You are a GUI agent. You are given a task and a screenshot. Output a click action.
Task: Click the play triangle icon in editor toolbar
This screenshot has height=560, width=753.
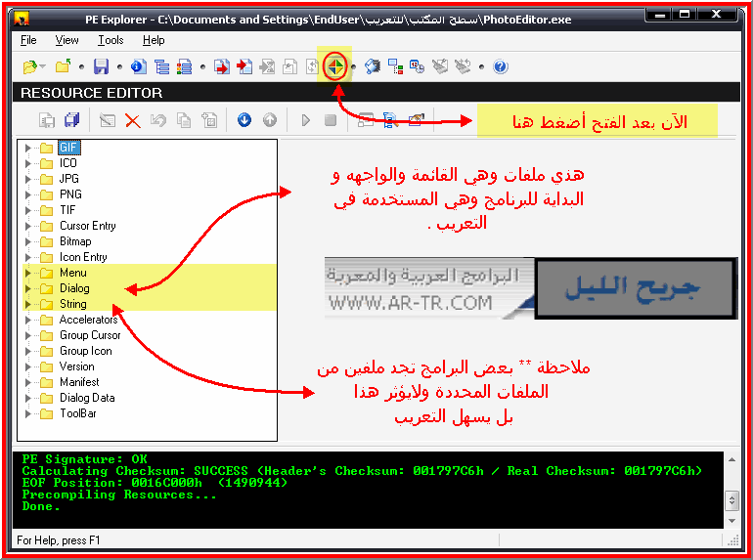tap(305, 120)
